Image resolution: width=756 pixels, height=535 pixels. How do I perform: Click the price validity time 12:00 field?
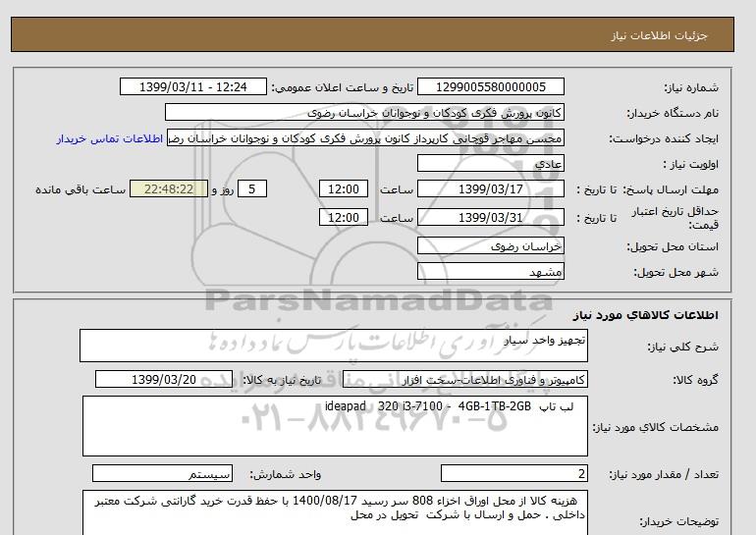point(344,217)
